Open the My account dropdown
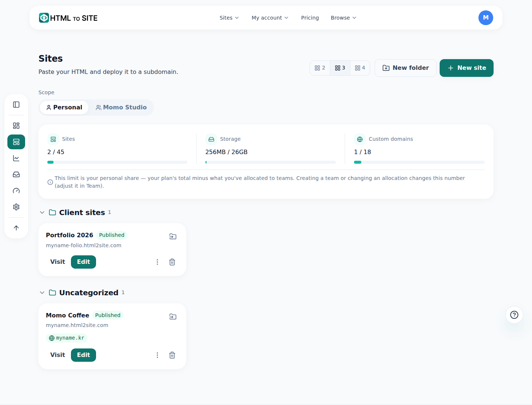The image size is (532, 405). (x=270, y=18)
